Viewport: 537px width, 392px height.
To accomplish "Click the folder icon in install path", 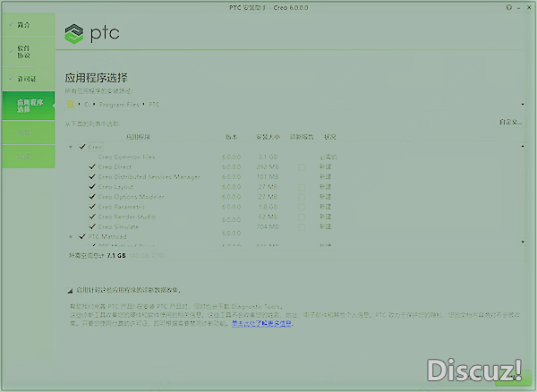I will point(70,104).
